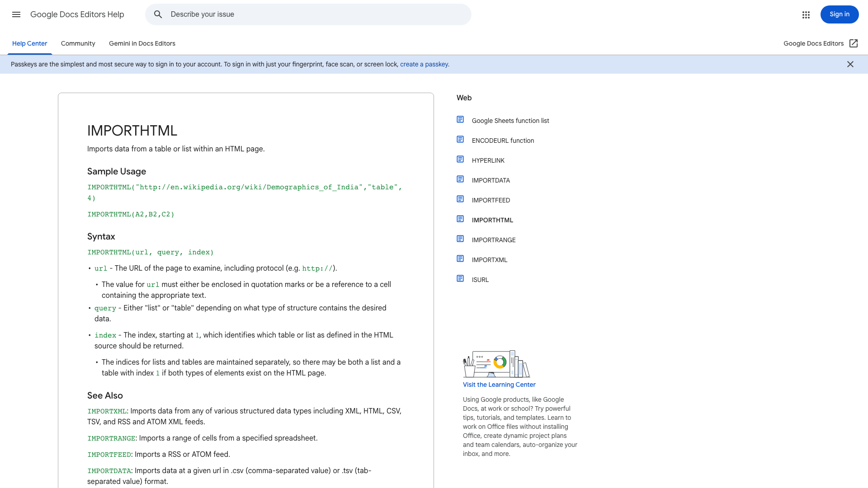Follow IMPORTDATA link under See Also
The width and height of the screenshot is (868, 488).
(x=109, y=471)
